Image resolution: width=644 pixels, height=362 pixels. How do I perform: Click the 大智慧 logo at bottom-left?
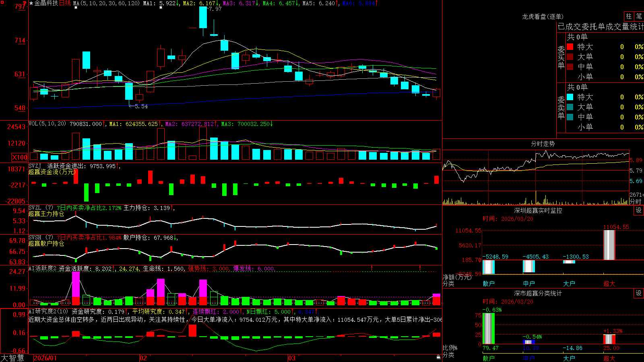click(12, 358)
